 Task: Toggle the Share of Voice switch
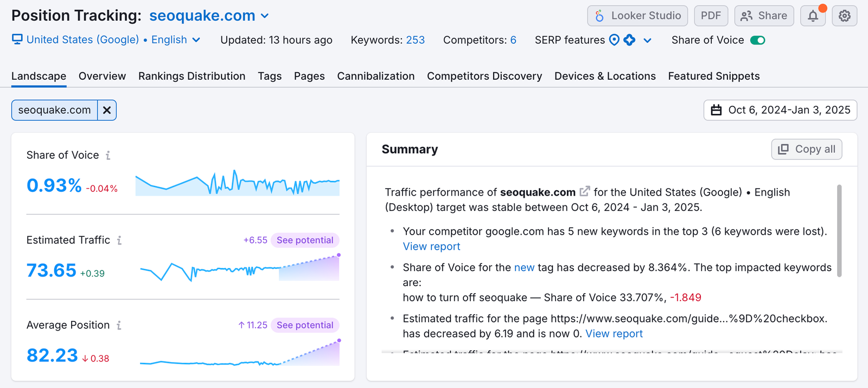(757, 40)
